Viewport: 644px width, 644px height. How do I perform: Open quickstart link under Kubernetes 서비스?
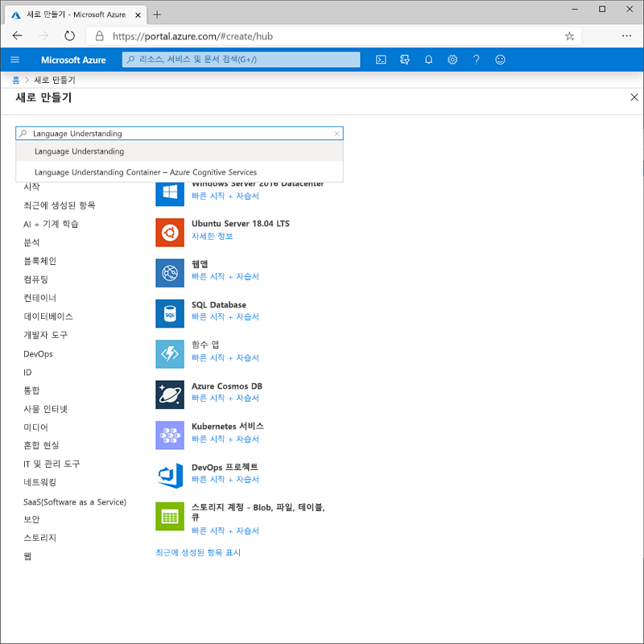point(225,439)
